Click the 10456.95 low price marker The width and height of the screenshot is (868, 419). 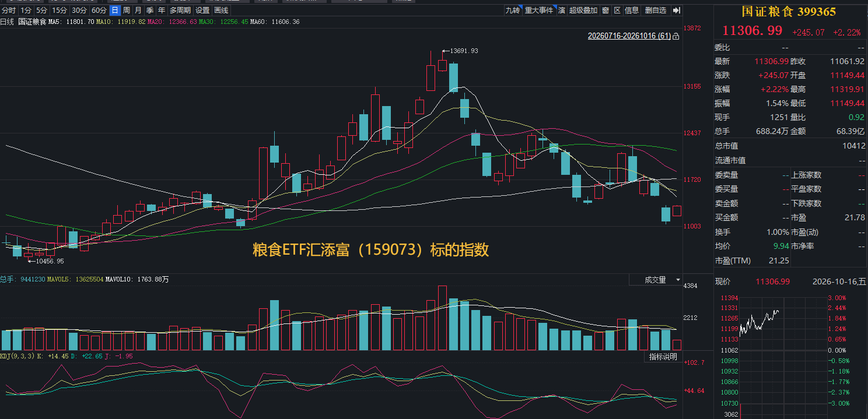pyautogui.click(x=50, y=261)
